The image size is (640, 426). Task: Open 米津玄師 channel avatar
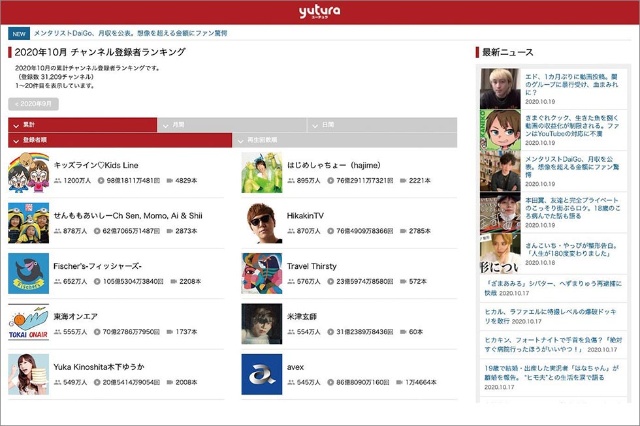[262, 324]
